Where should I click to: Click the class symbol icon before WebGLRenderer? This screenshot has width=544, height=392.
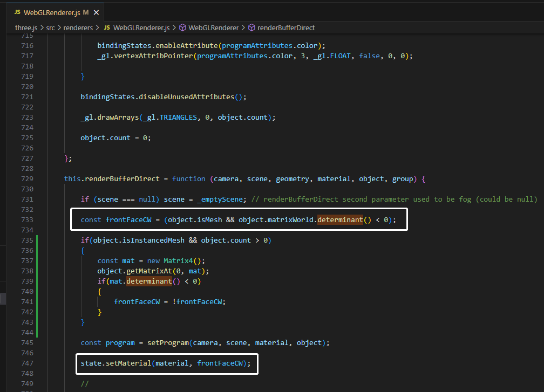click(182, 27)
